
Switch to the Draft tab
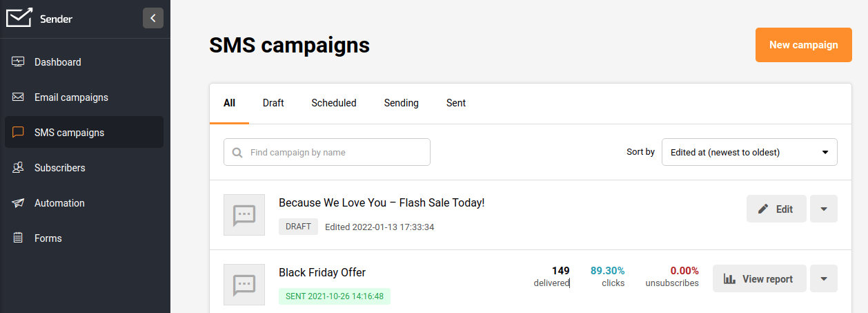point(273,103)
